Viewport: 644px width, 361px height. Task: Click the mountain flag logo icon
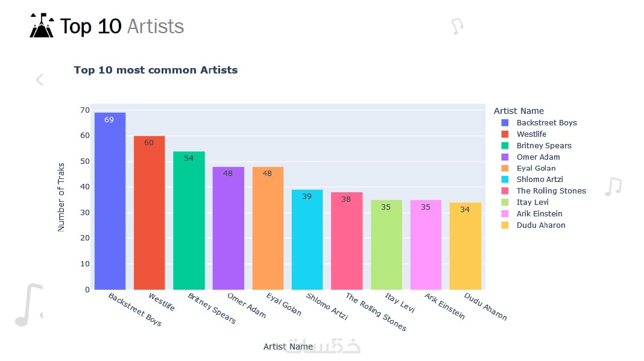42,25
